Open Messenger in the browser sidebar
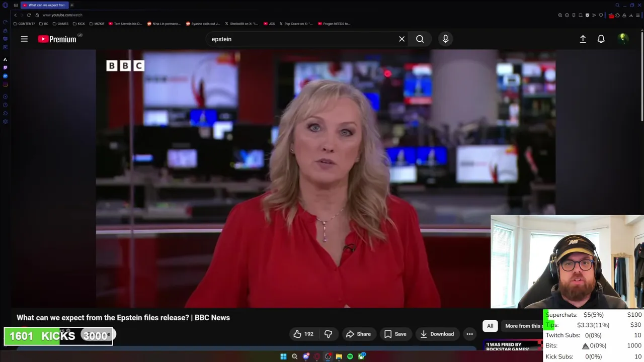Viewport: 644px width, 362px height. tap(5, 76)
